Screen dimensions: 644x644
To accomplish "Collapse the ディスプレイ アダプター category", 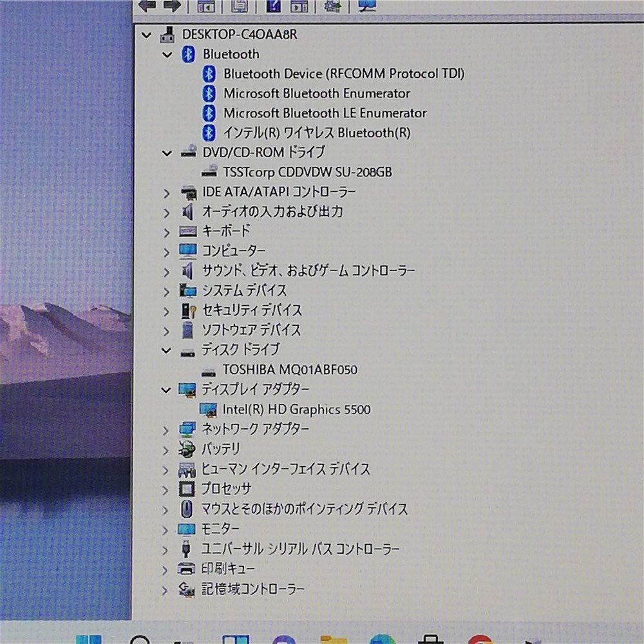I will click(x=167, y=390).
